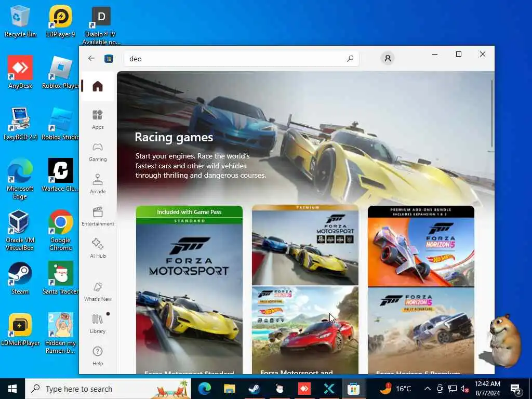This screenshot has width=532, height=399.
Task: Open Santa Tracker from the taskbar
Action: pos(279,389)
